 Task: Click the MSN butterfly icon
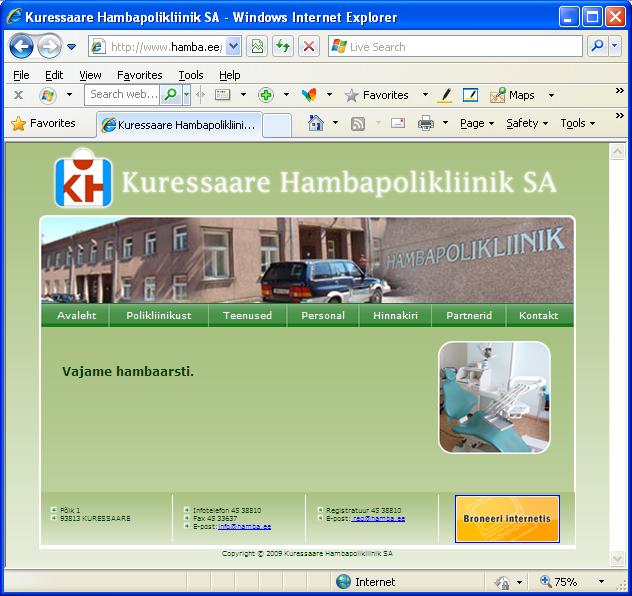pyautogui.click(x=309, y=95)
